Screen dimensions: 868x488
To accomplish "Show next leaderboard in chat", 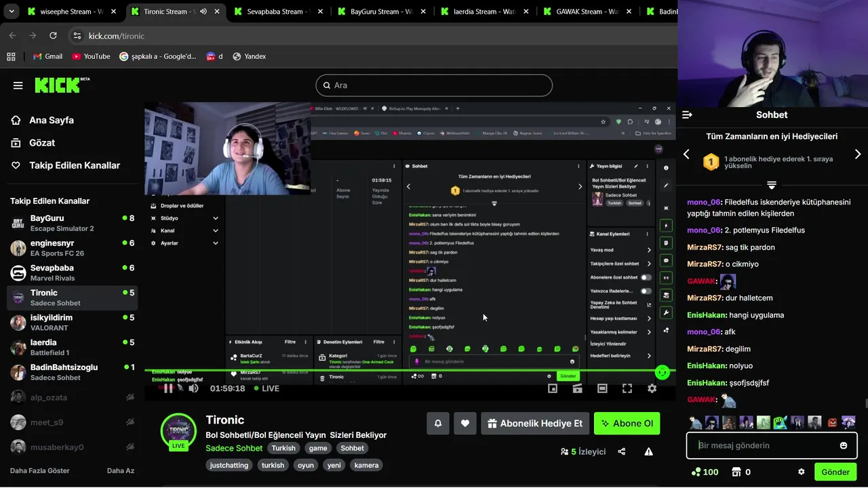I will point(858,155).
